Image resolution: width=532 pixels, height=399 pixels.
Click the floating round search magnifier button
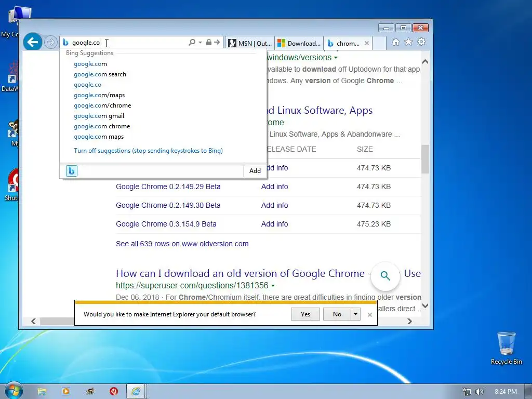point(385,275)
